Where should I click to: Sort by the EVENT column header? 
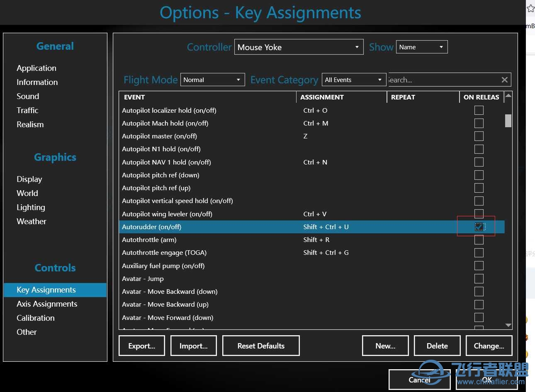click(207, 97)
